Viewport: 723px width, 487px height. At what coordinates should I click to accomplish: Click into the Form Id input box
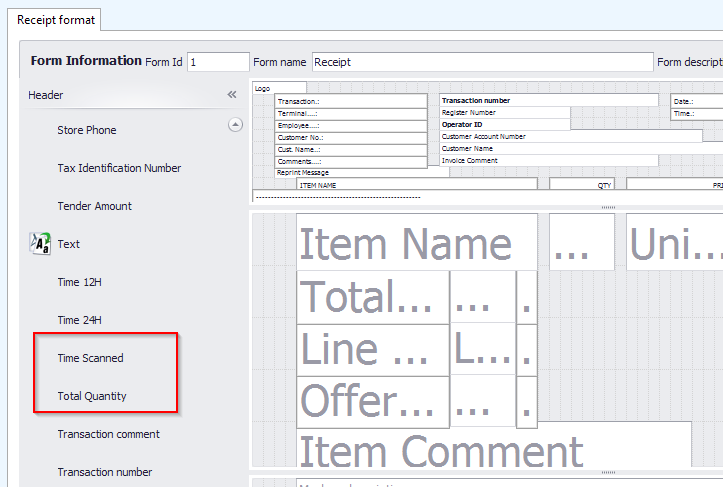pyautogui.click(x=218, y=62)
